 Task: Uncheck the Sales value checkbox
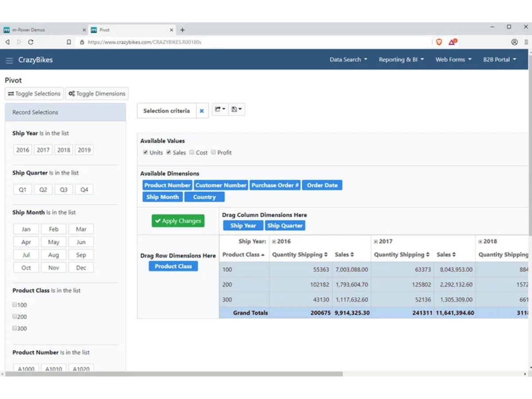[168, 152]
